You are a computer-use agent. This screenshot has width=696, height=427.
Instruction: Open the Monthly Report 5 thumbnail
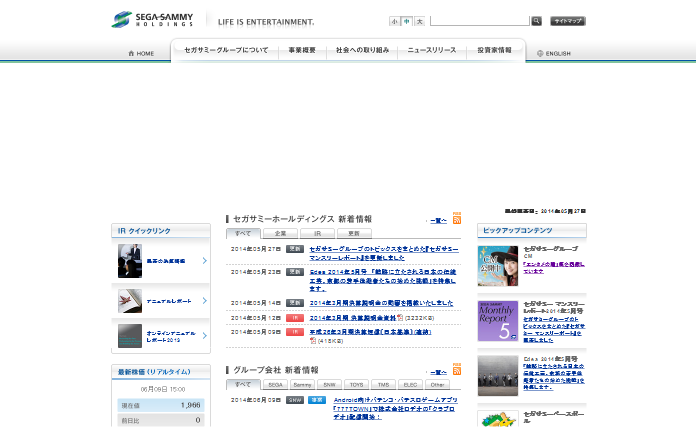498,321
